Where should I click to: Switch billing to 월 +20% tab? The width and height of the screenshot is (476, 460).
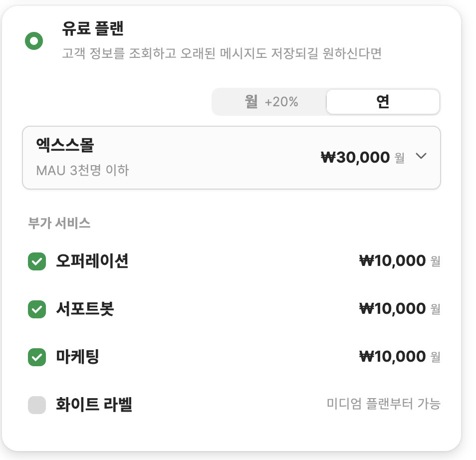pos(270,102)
